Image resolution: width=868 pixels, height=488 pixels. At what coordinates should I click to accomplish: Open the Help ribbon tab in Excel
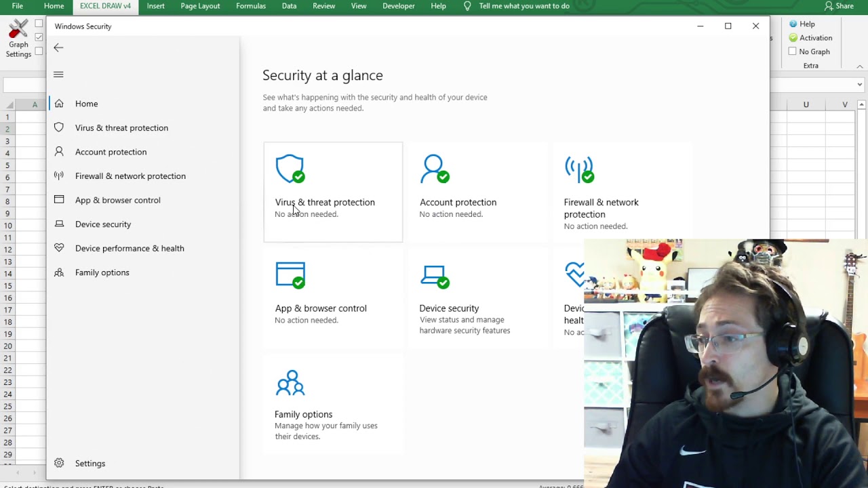click(x=439, y=6)
